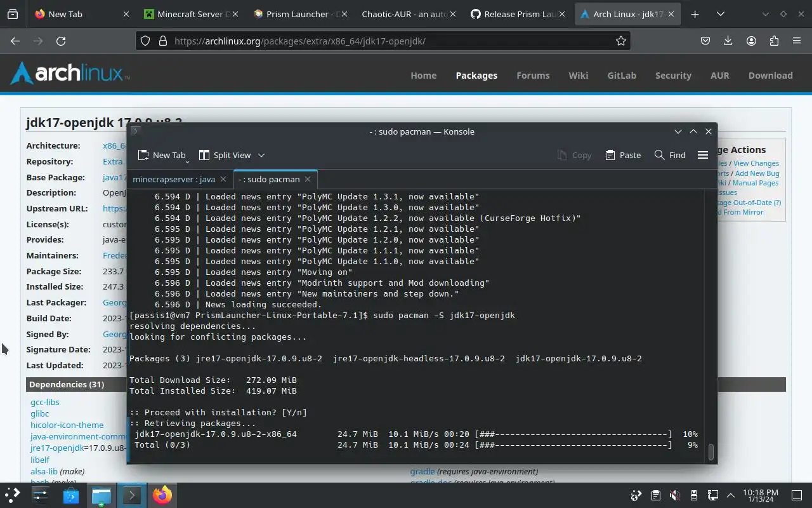Open Firefox View recent browsing icon
Viewport: 812px width, 508px height.
(13, 14)
